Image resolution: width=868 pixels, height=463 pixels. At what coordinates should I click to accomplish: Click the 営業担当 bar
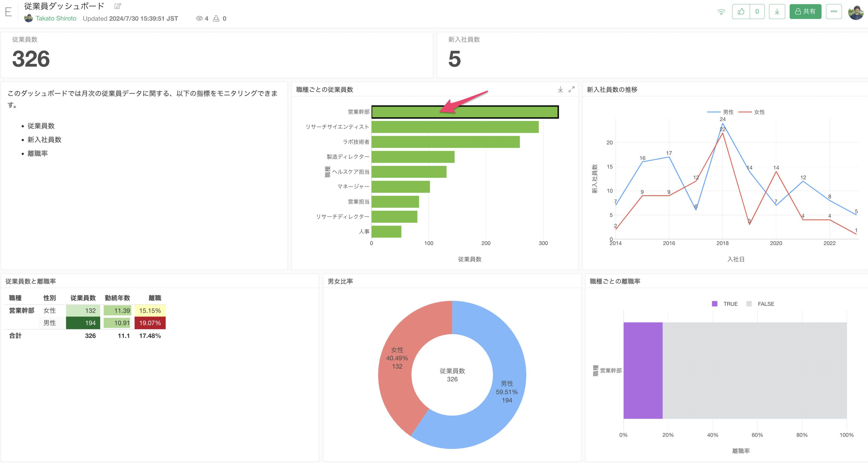click(x=395, y=201)
